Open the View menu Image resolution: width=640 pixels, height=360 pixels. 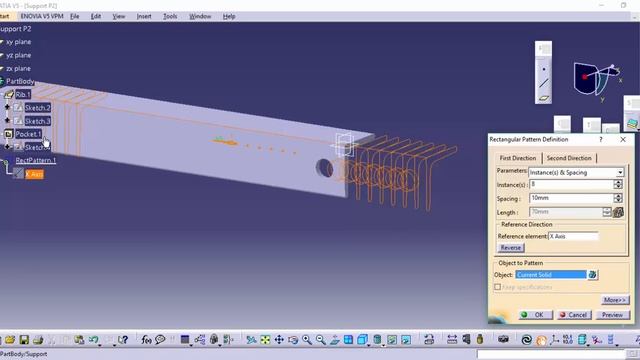coord(119,16)
